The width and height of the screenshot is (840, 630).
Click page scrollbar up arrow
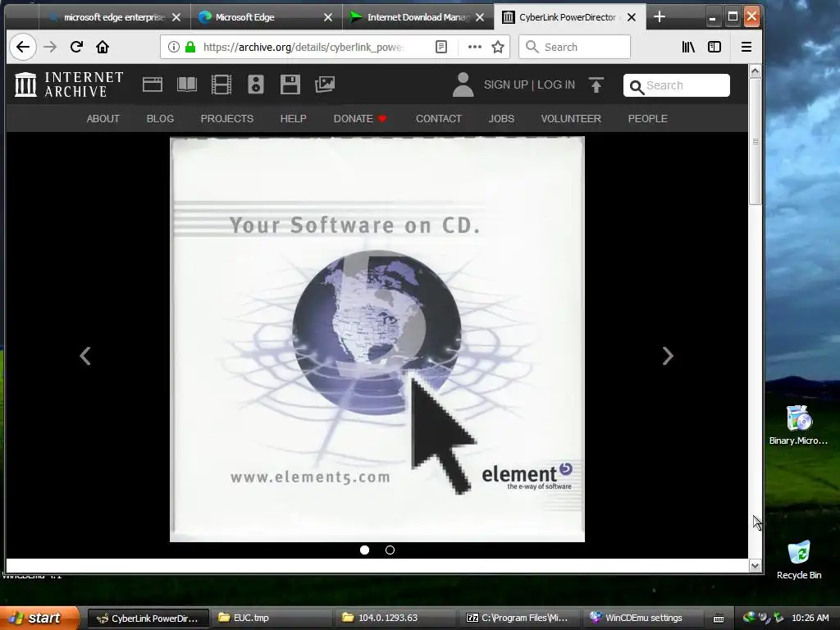click(755, 71)
